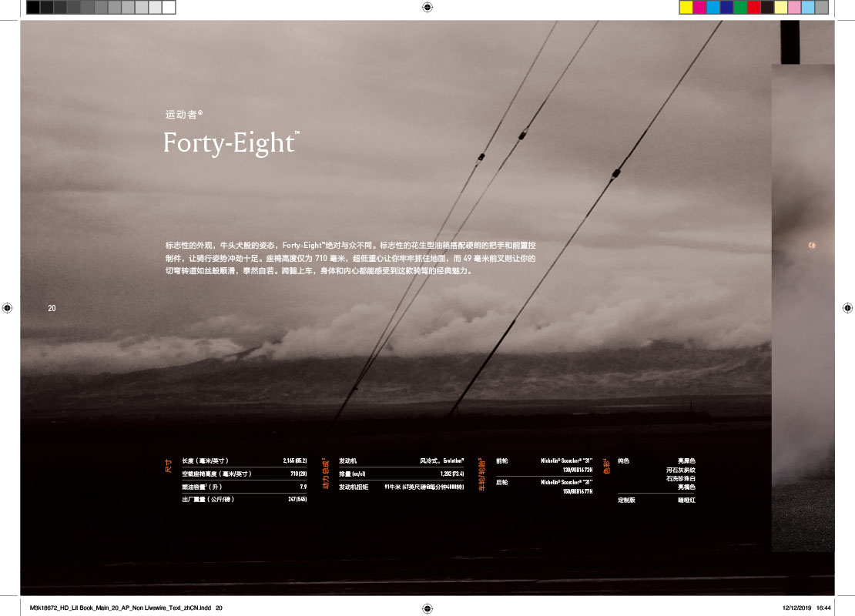Click the 发动机 row label
The width and height of the screenshot is (855, 616).
click(x=347, y=461)
